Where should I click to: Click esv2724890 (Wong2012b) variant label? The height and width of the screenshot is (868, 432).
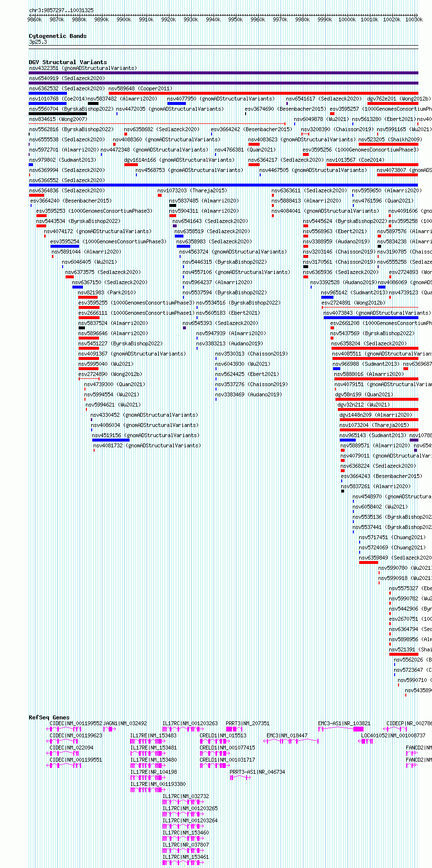pyautogui.click(x=110, y=374)
